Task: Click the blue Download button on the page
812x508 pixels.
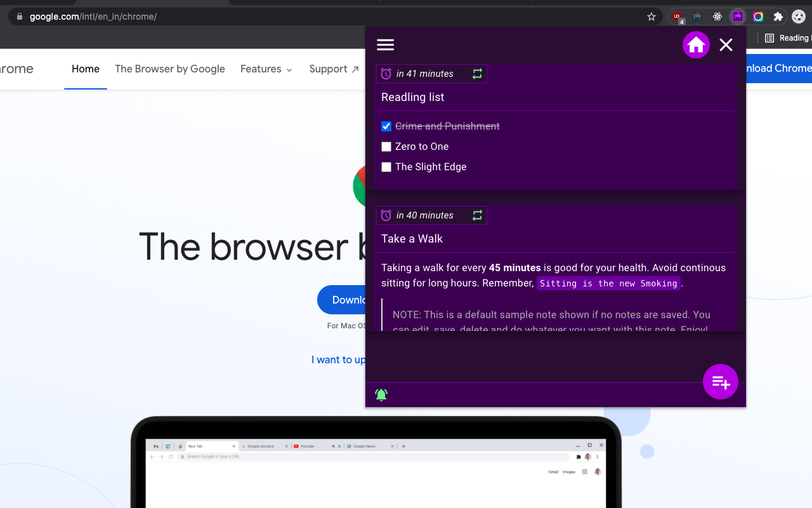Action: click(342, 300)
